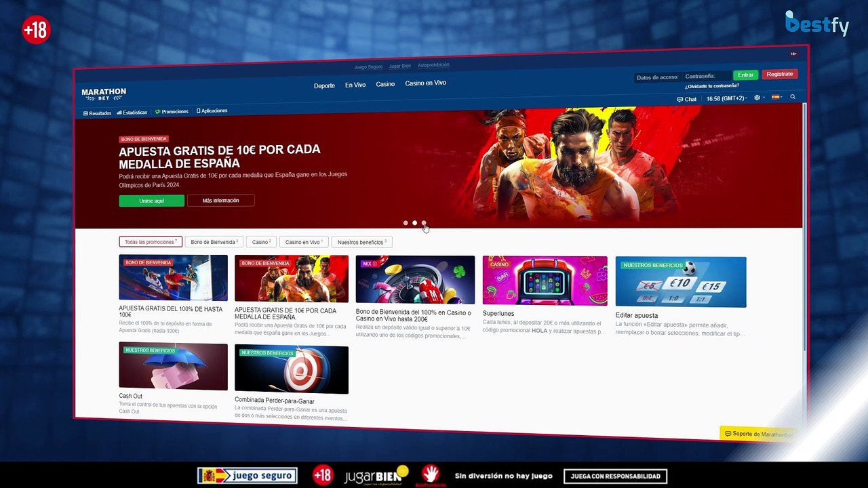Image resolution: width=868 pixels, height=488 pixels.
Task: Open the Combinada Perder-para-Ganar target thumbnail
Action: [x=292, y=369]
